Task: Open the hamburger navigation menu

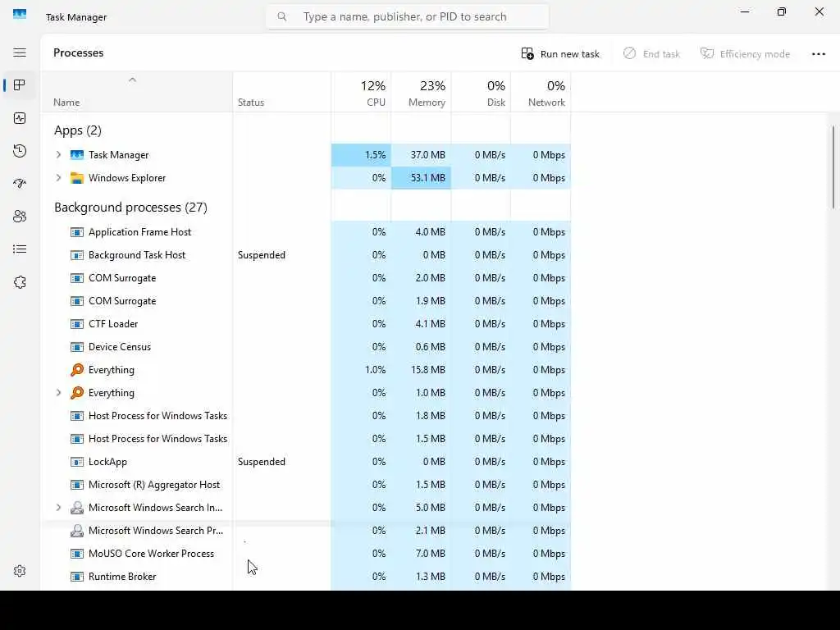Action: tap(20, 52)
